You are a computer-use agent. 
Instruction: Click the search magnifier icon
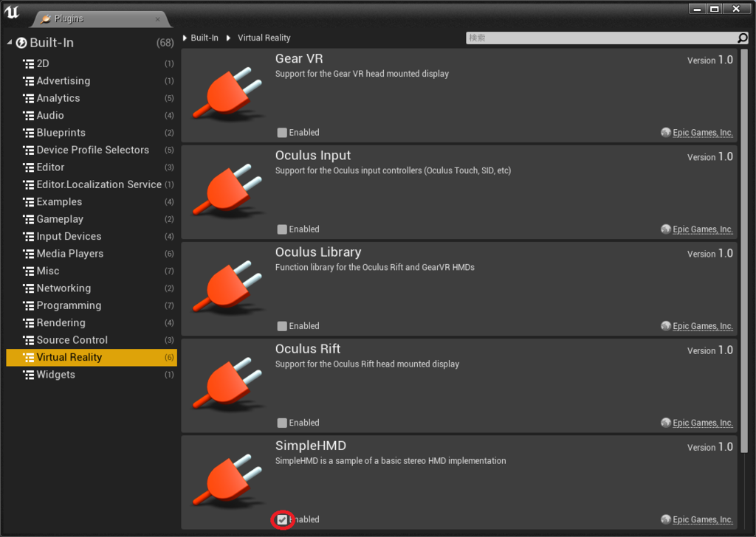[743, 38]
